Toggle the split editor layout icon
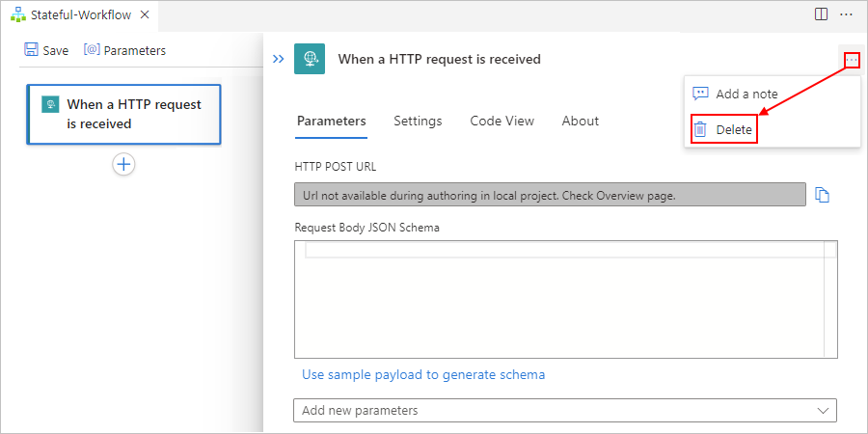Viewport: 868px width, 434px height. (821, 14)
